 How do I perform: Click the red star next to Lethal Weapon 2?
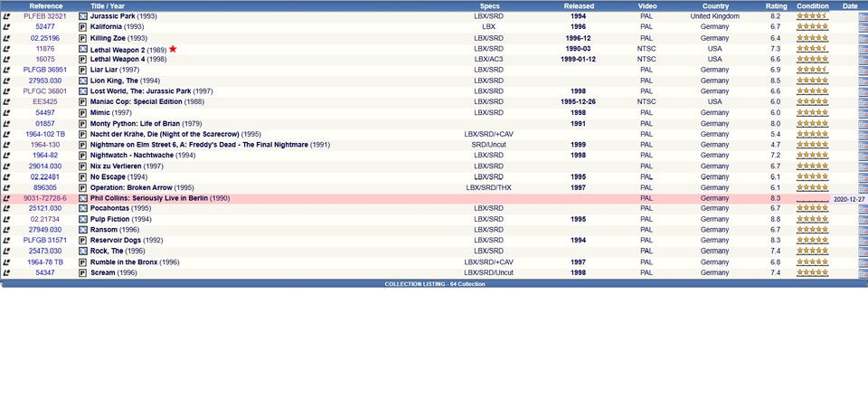[x=173, y=49]
